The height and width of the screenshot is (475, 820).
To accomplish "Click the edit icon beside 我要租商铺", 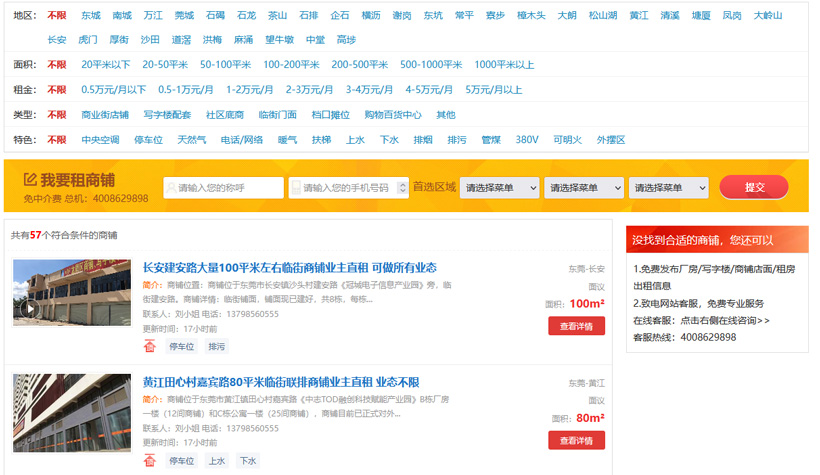I will (x=30, y=180).
